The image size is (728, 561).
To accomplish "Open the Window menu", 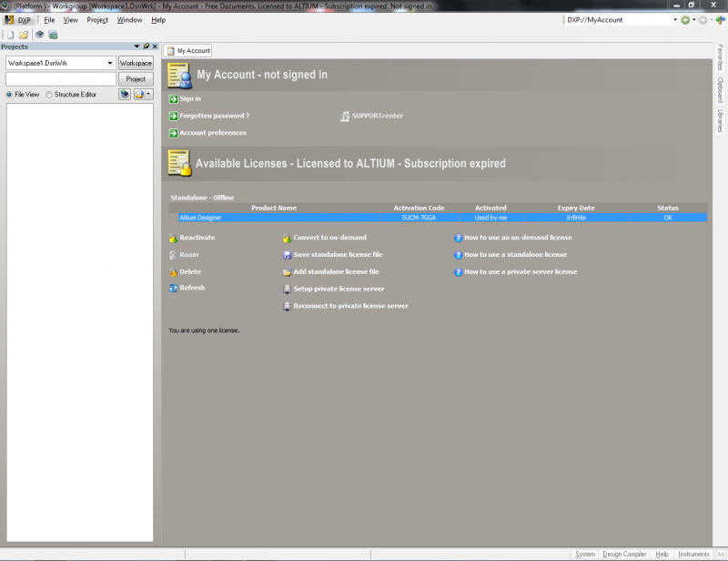I will [x=129, y=20].
